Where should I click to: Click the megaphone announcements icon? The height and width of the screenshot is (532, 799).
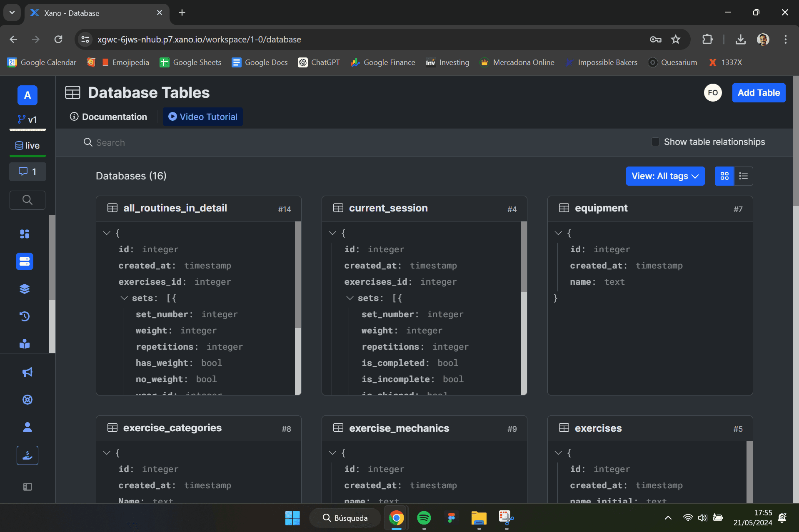click(x=27, y=372)
